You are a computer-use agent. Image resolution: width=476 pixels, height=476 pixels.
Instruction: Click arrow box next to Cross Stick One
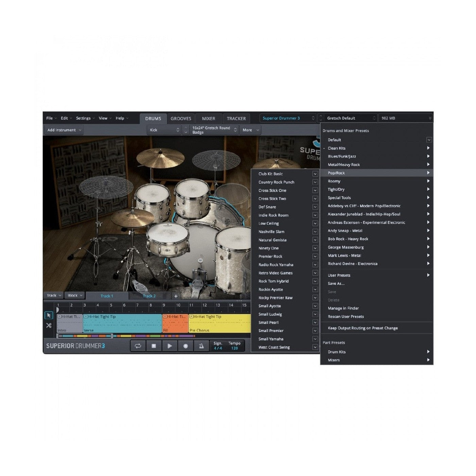315,190
